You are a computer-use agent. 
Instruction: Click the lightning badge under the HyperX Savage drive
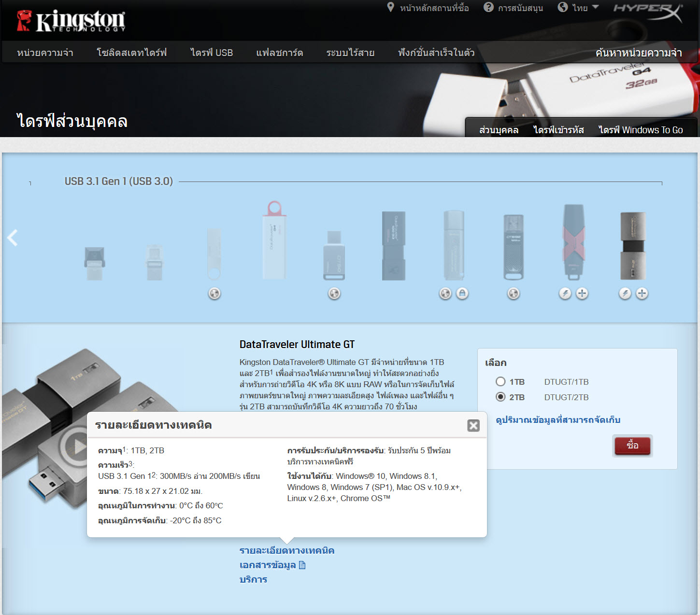point(565,293)
